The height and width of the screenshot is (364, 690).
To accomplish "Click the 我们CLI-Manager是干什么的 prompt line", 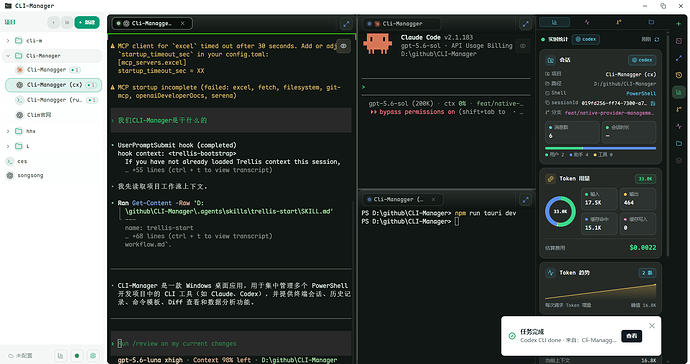I will click(x=231, y=120).
